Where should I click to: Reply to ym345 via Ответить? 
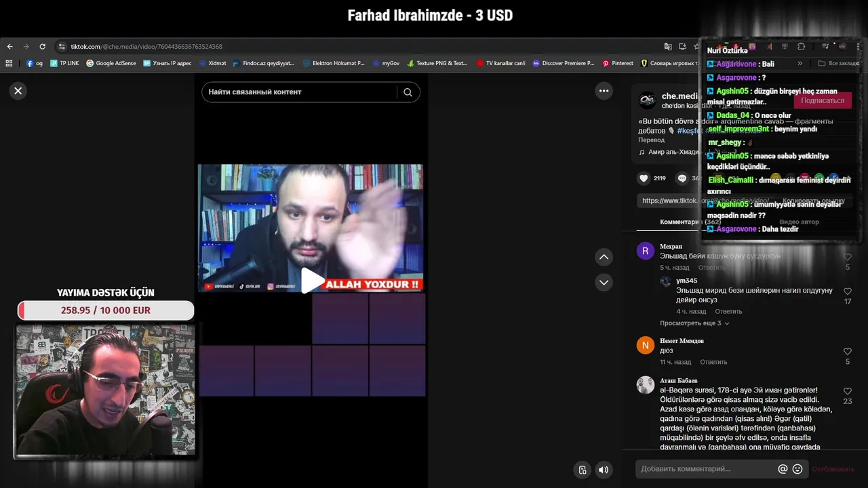coord(728,311)
